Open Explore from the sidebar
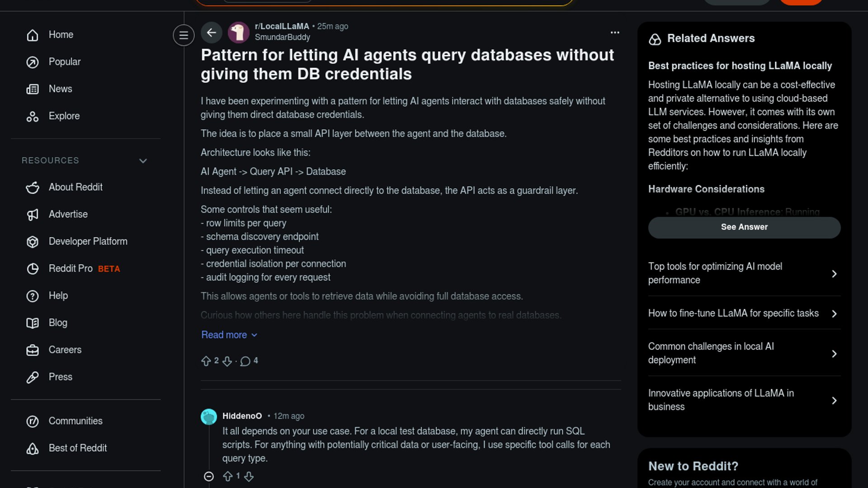This screenshot has width=868, height=488. 64,116
